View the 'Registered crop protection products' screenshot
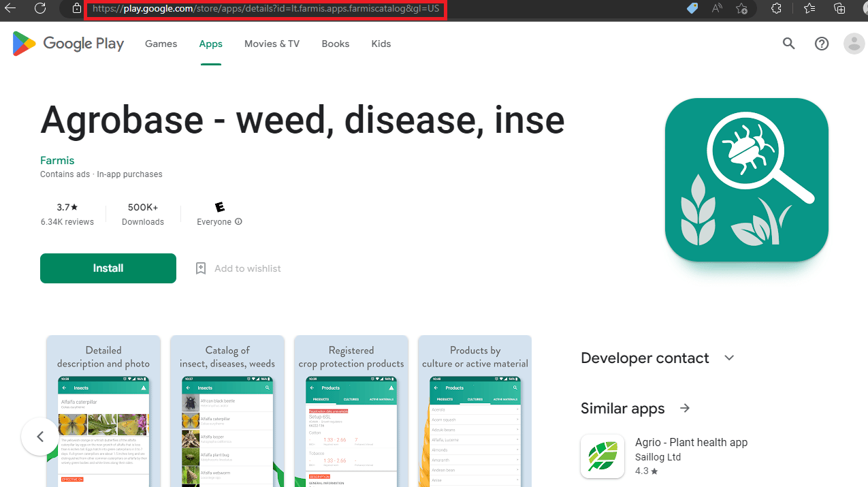 (351, 411)
